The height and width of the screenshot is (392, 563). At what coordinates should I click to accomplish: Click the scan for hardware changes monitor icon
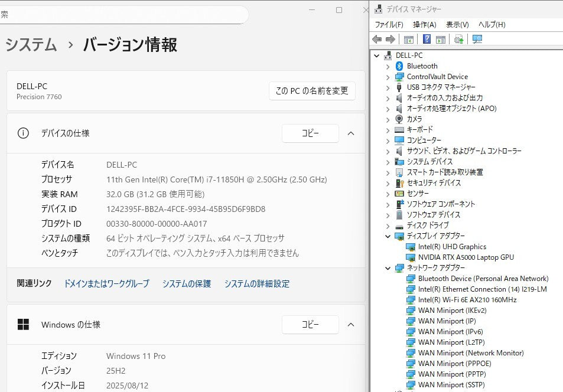477,39
